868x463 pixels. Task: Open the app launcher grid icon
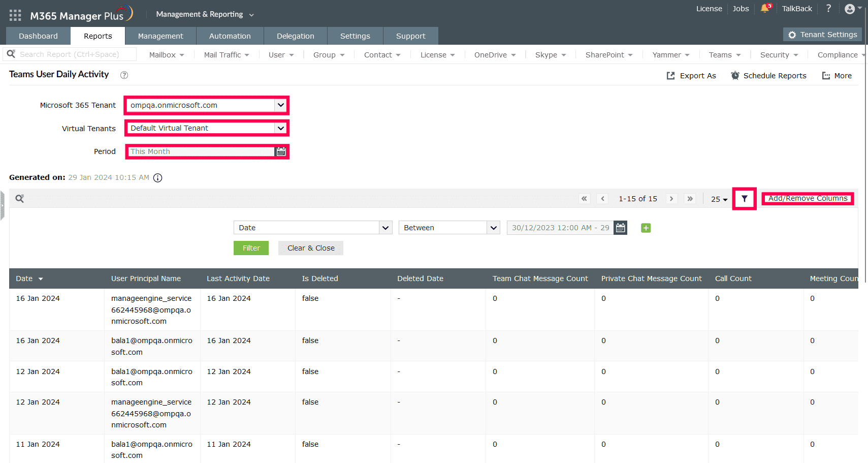coord(15,15)
